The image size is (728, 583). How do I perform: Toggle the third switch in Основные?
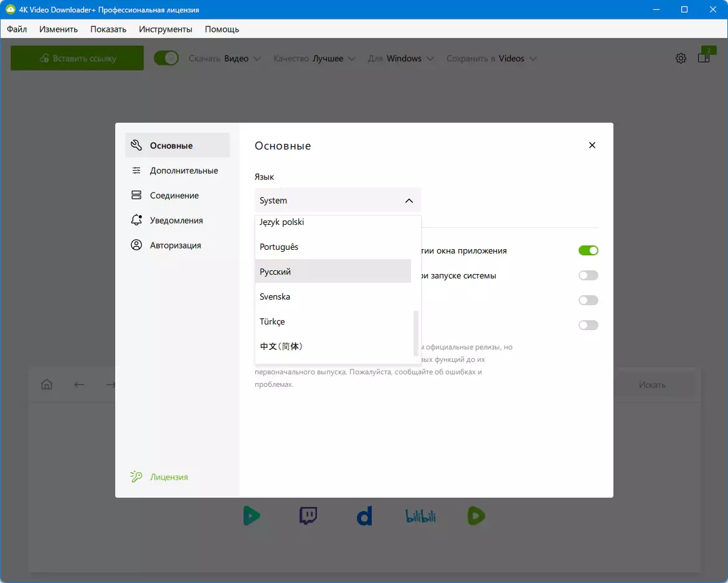589,300
